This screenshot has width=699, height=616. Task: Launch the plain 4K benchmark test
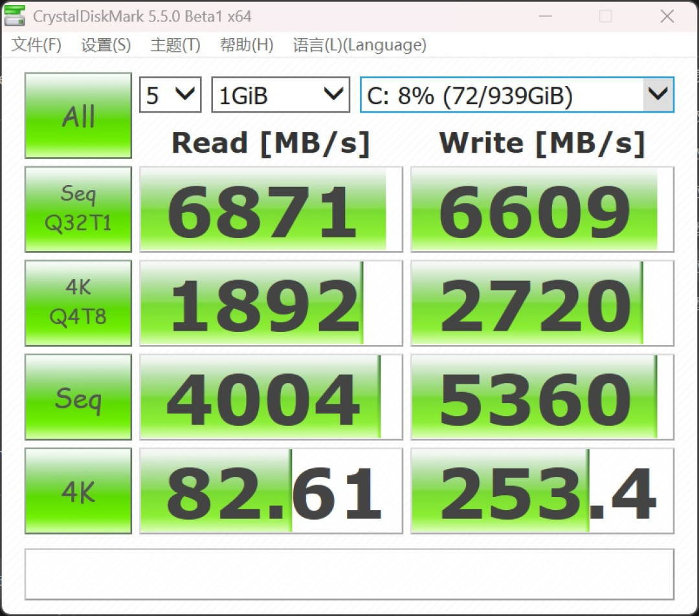pyautogui.click(x=78, y=490)
